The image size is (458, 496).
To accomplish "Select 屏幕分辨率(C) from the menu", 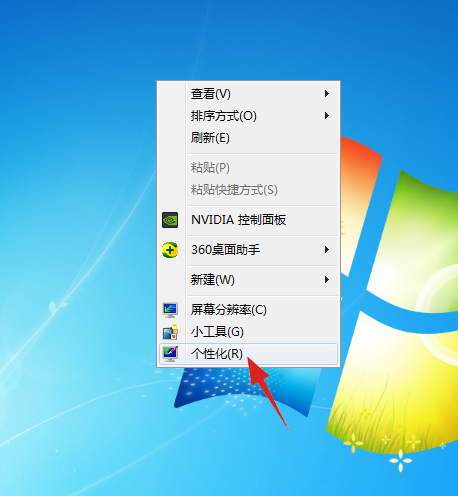I will click(x=248, y=310).
